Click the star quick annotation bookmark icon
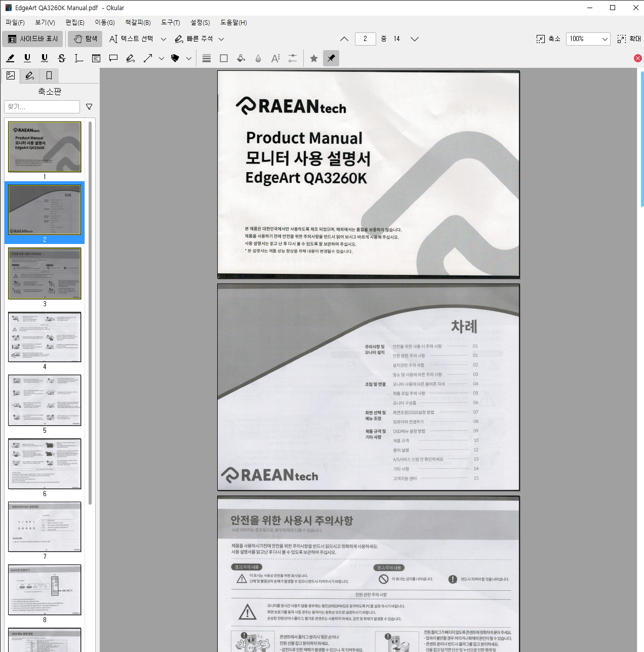This screenshot has width=644, height=652. click(314, 58)
